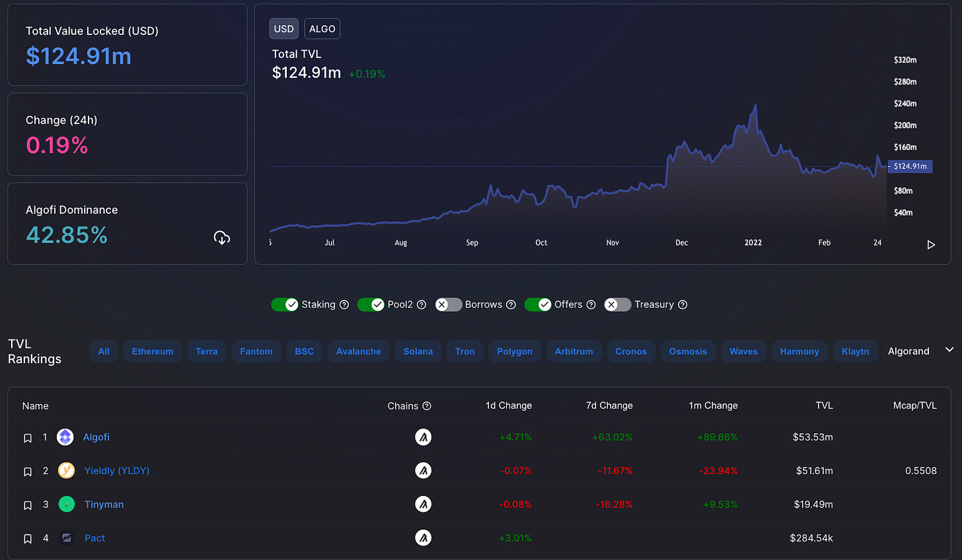Filter rankings by Arbitrum

pos(574,351)
